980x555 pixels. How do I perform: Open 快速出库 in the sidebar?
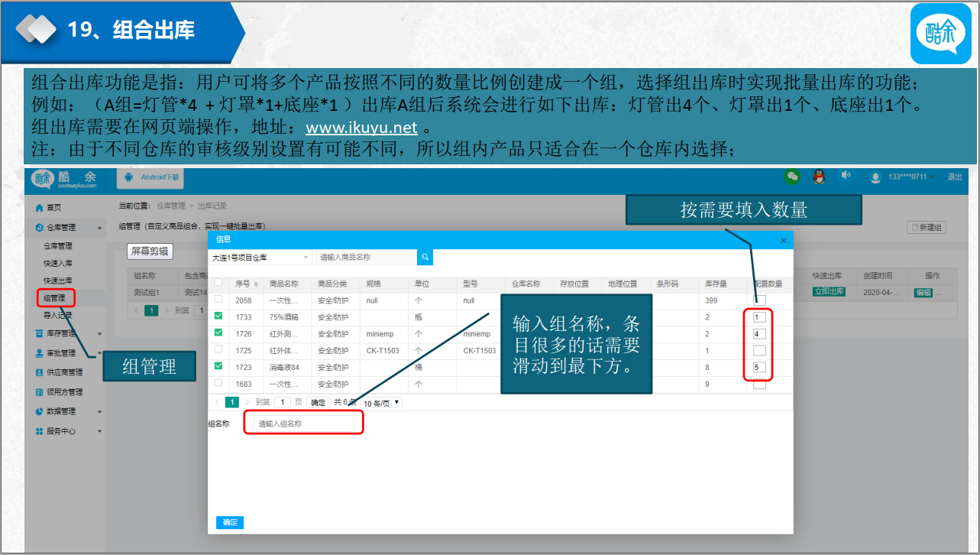pos(58,281)
